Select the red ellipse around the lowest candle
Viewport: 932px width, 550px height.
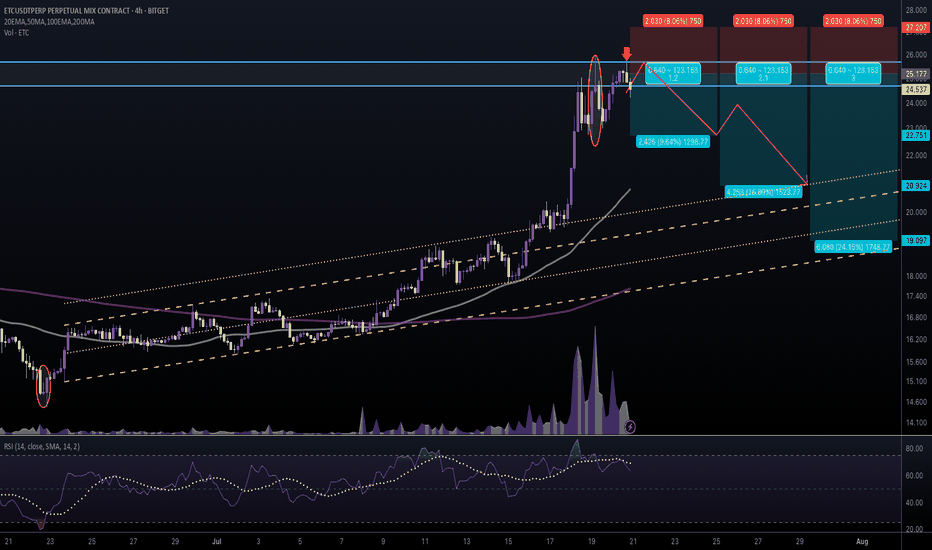43,386
